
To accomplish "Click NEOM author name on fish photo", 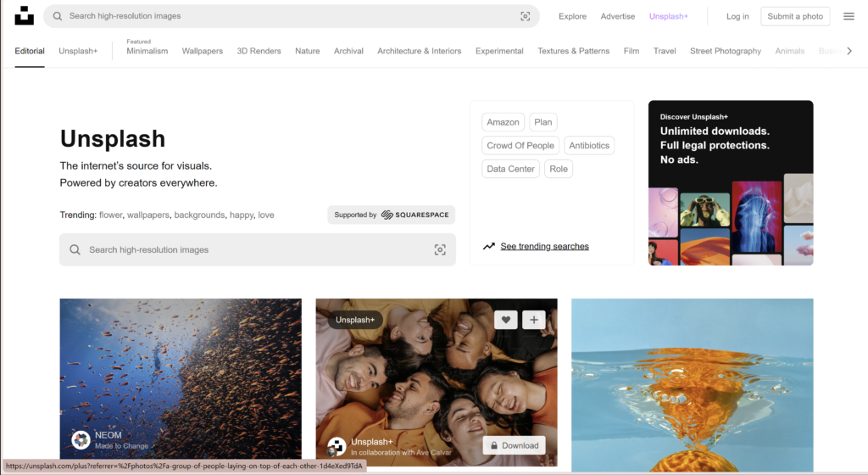I will 108,435.
